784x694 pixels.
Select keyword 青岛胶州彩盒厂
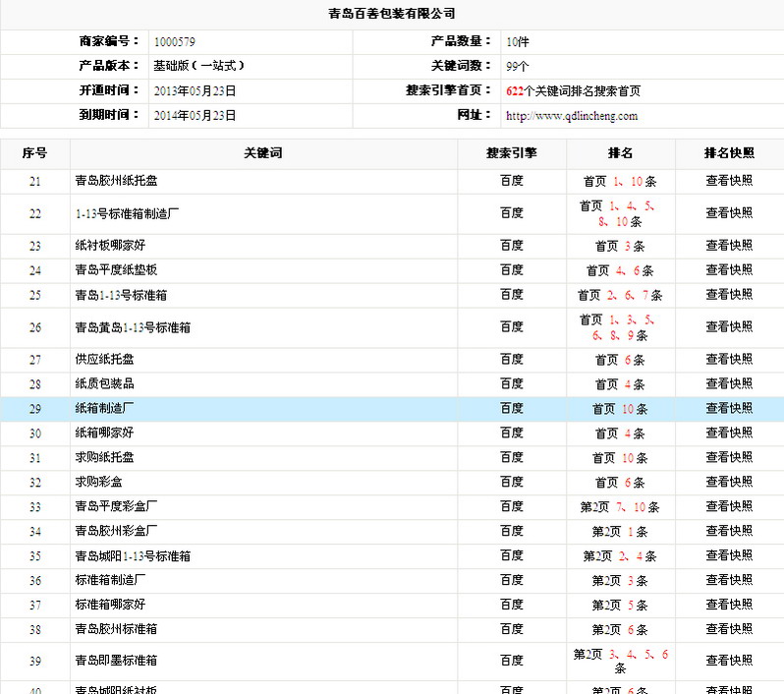[116, 531]
